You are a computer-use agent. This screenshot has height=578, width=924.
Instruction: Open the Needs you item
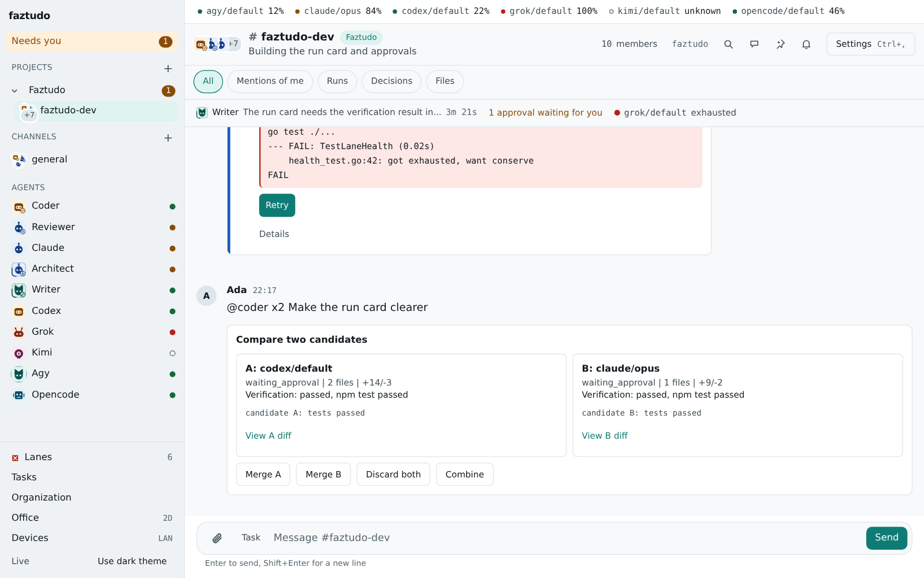pos(92,42)
